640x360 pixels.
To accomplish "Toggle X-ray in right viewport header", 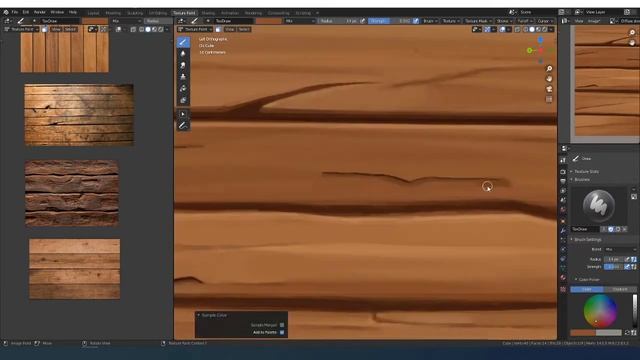I will (x=518, y=29).
